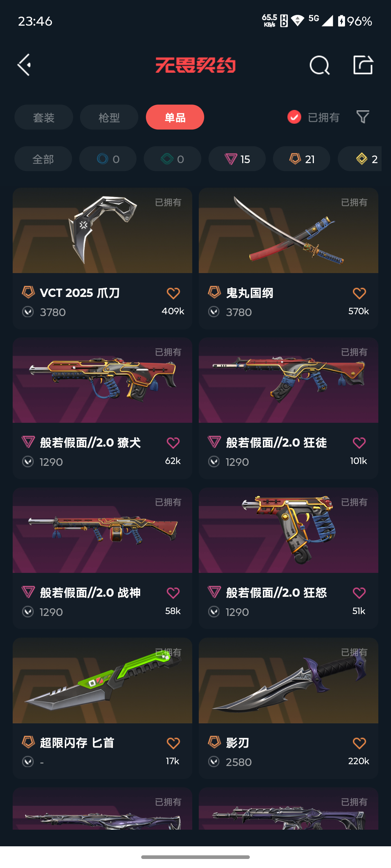The height and width of the screenshot is (868, 391).
Task: Select the 全部 filter chip
Action: [x=43, y=159]
